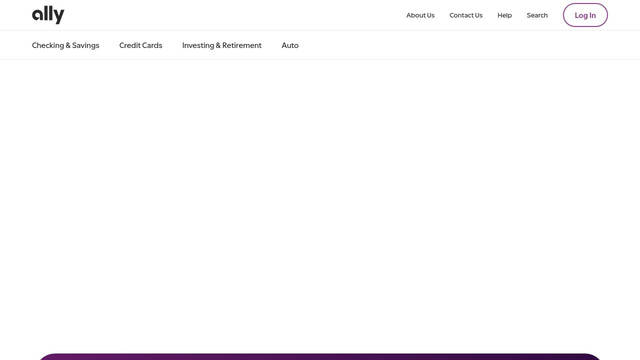Open the Contact Us link

466,15
